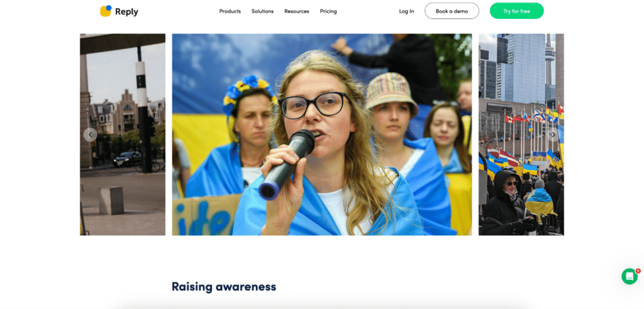Screen dimensions: 644x309
Task: Click the Reply logo icon
Action: click(x=106, y=11)
